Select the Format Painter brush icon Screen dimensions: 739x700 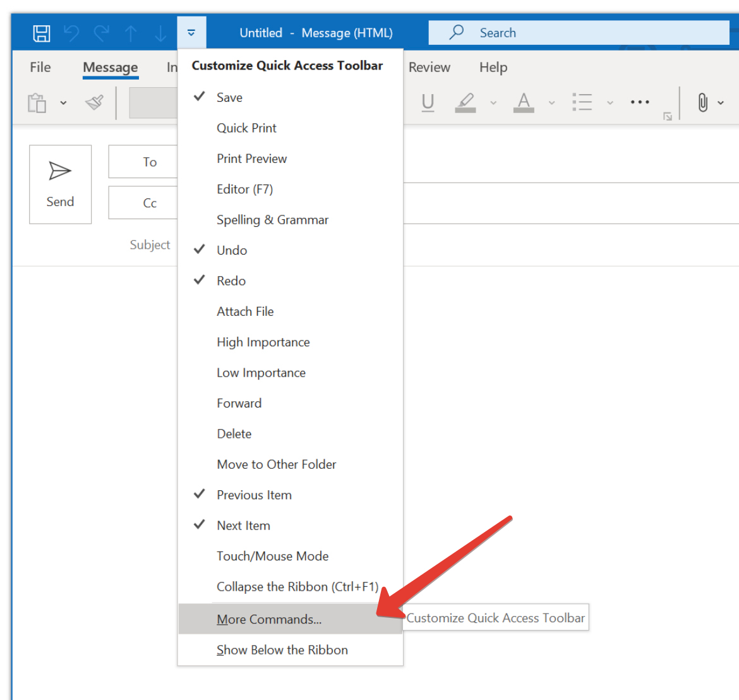[x=95, y=102]
